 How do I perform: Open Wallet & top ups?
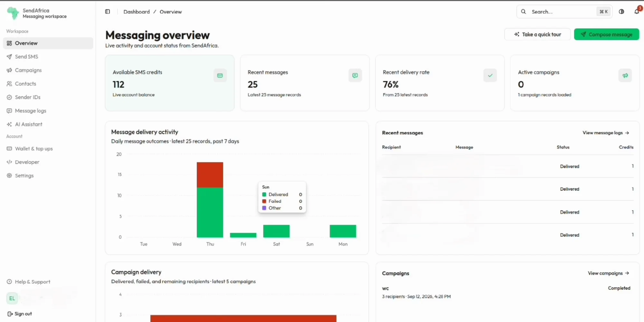pos(48,149)
